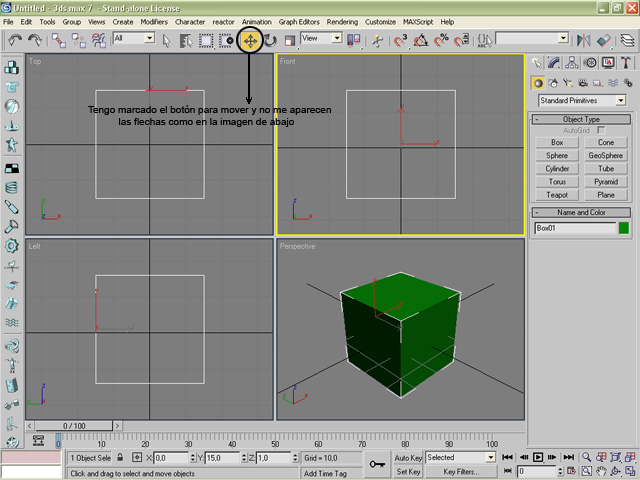Click the Play Animation button
Screen dimensions: 640x480
(538, 457)
